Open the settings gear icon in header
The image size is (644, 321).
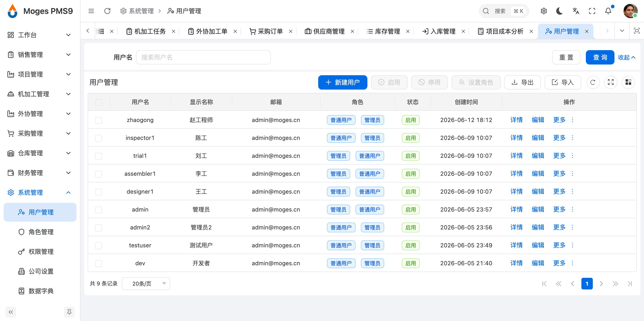544,11
